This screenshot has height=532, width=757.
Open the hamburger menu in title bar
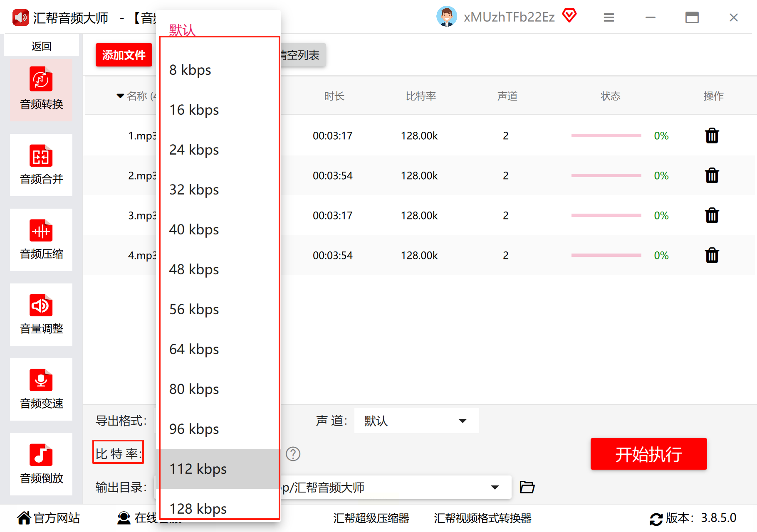(609, 17)
